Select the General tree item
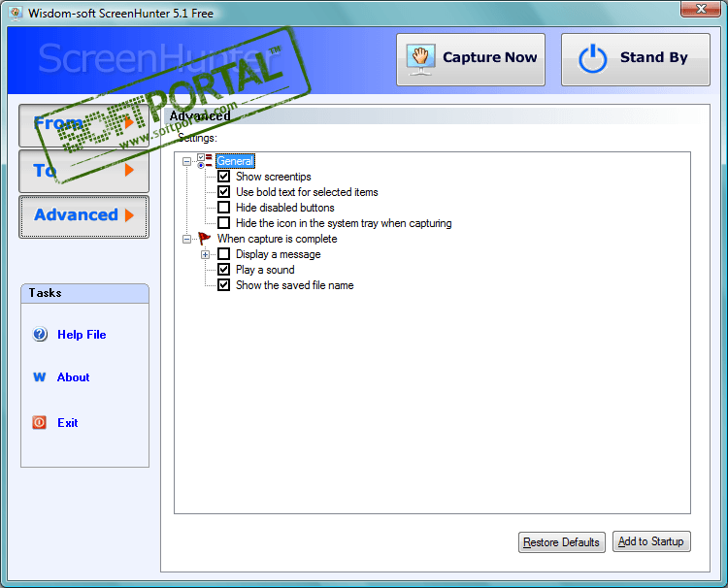 pyautogui.click(x=235, y=161)
